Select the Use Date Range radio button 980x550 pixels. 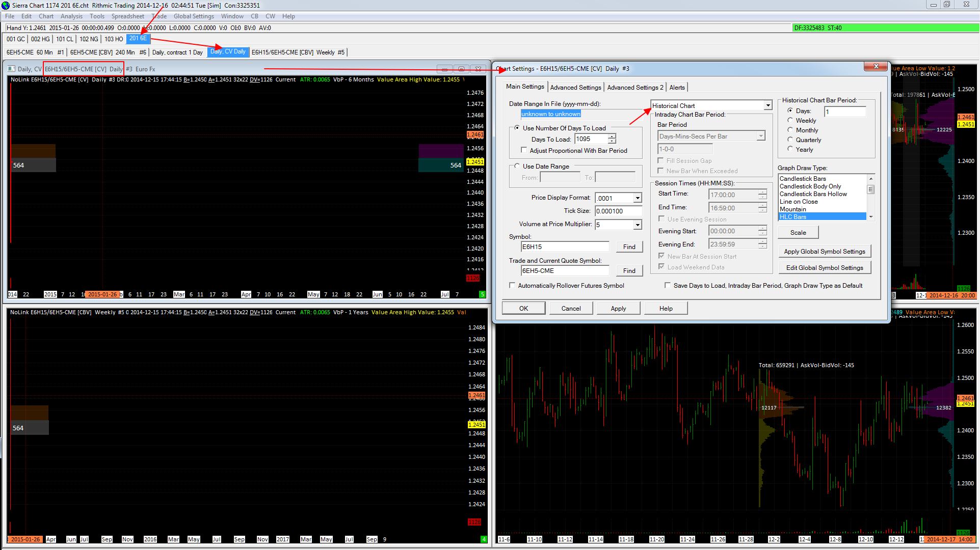517,166
